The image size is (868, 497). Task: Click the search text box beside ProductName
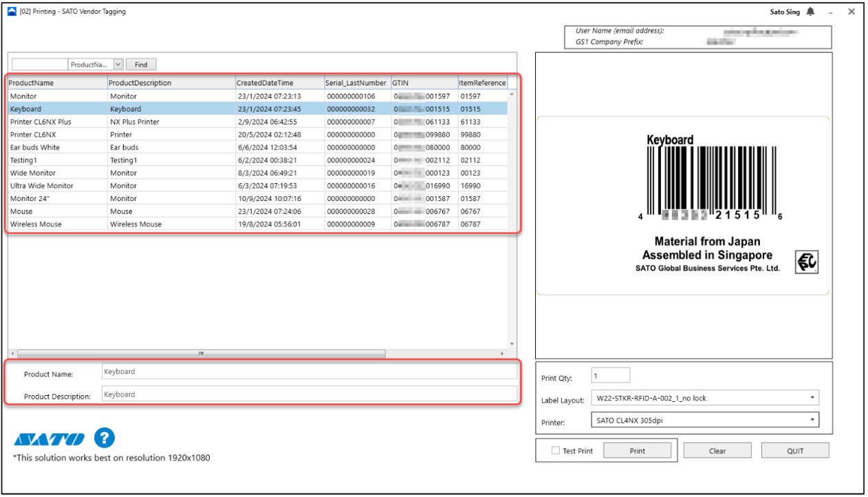[39, 64]
